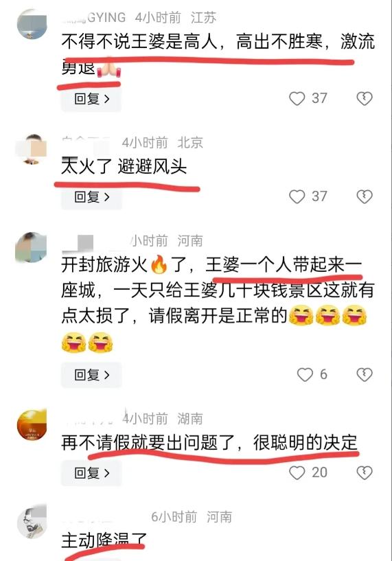Select the comment text 主动降温了
The height and width of the screenshot is (561, 392).
pyautogui.click(x=104, y=540)
